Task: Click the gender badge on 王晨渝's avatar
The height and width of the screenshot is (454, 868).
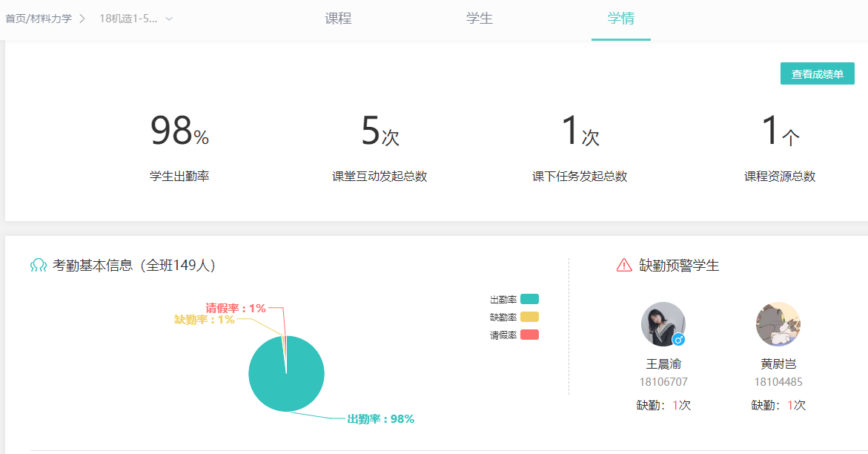Action: (678, 340)
